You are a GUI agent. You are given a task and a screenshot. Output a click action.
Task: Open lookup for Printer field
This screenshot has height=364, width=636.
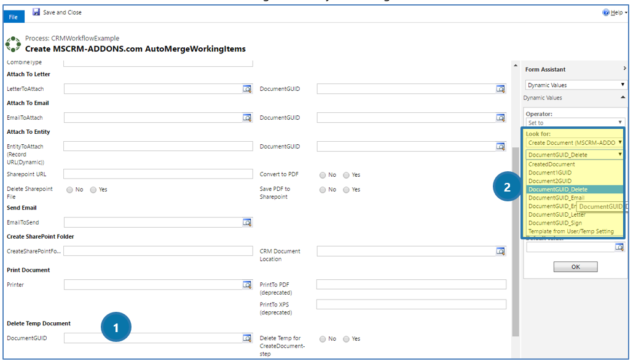(247, 285)
